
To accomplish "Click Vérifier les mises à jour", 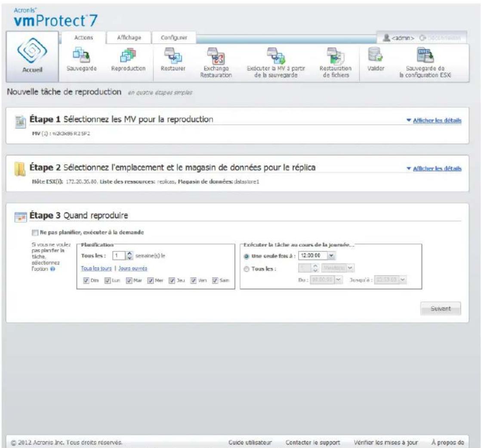I will point(386,442).
